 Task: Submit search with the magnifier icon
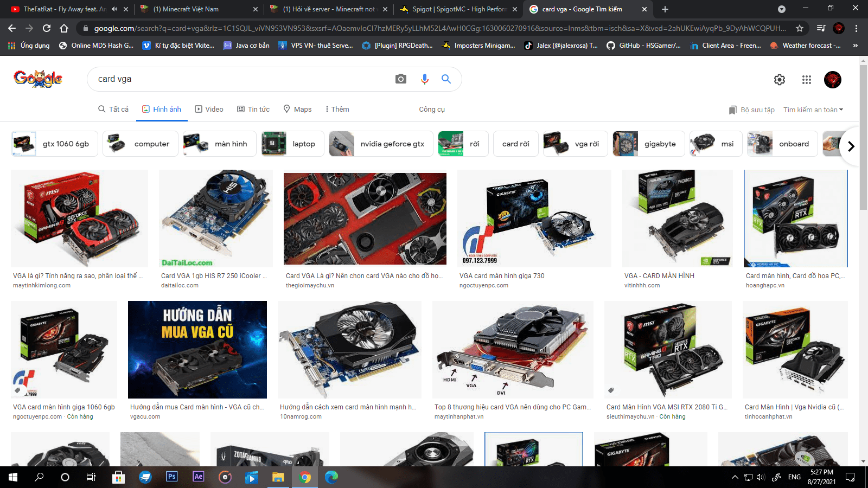coord(446,79)
